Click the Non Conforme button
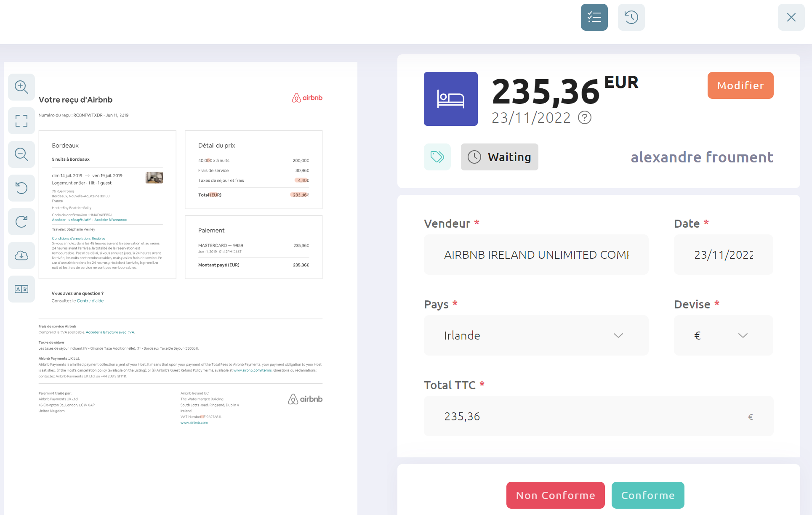The image size is (812, 515). point(556,495)
